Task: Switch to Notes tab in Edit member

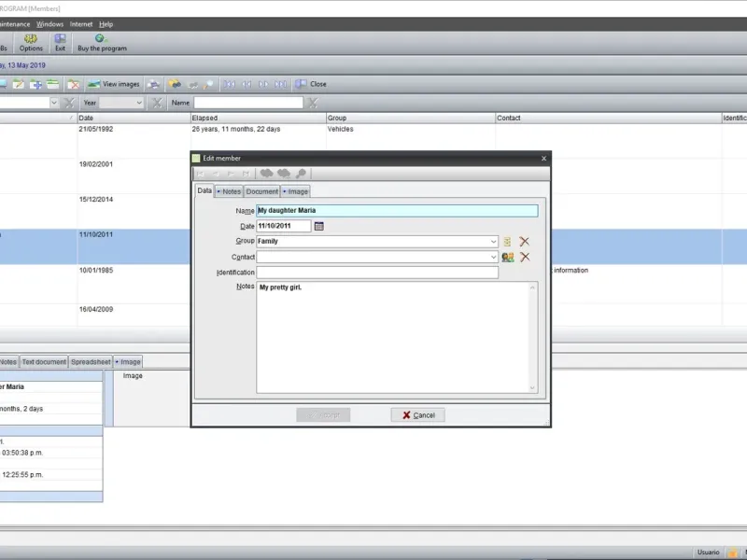Action: (x=229, y=191)
